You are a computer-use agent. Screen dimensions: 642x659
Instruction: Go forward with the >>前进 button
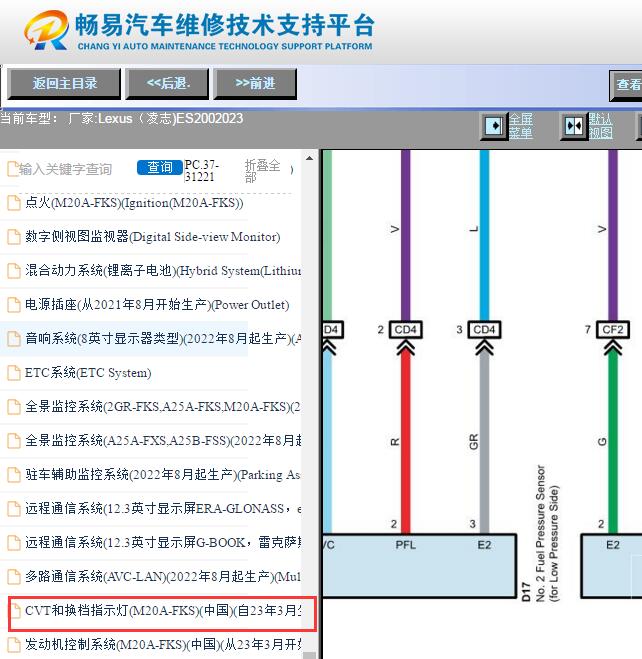tap(255, 84)
